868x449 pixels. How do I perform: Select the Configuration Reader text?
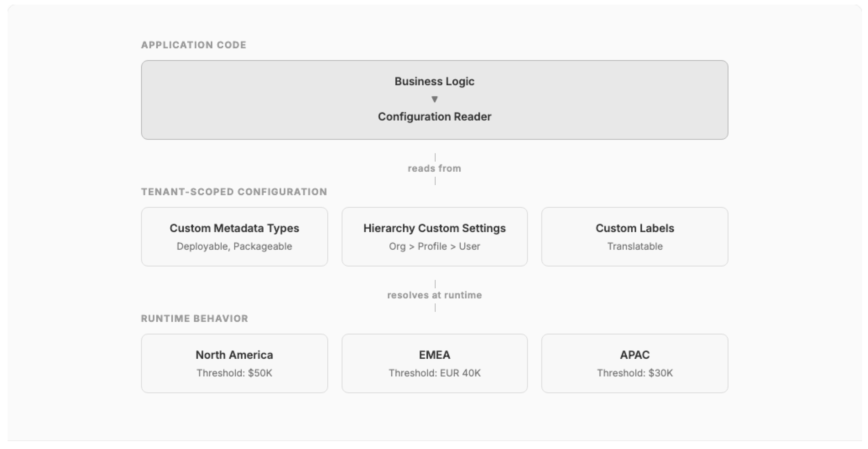tap(434, 117)
